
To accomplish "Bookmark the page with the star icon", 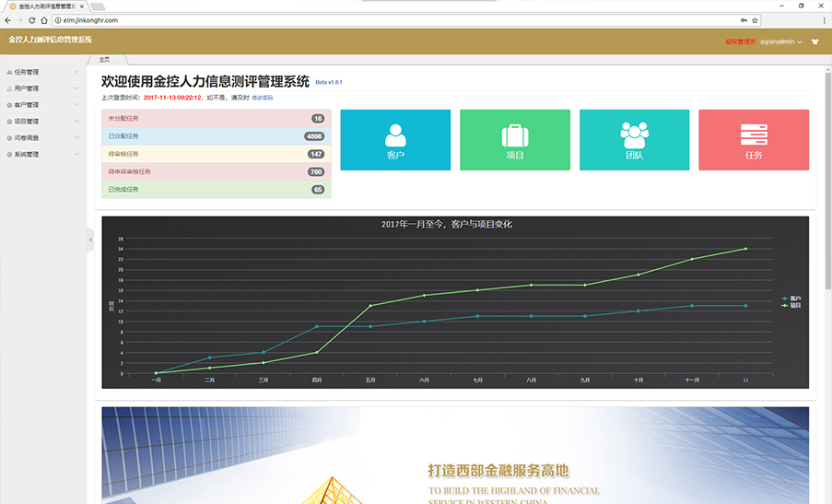I will point(756,19).
